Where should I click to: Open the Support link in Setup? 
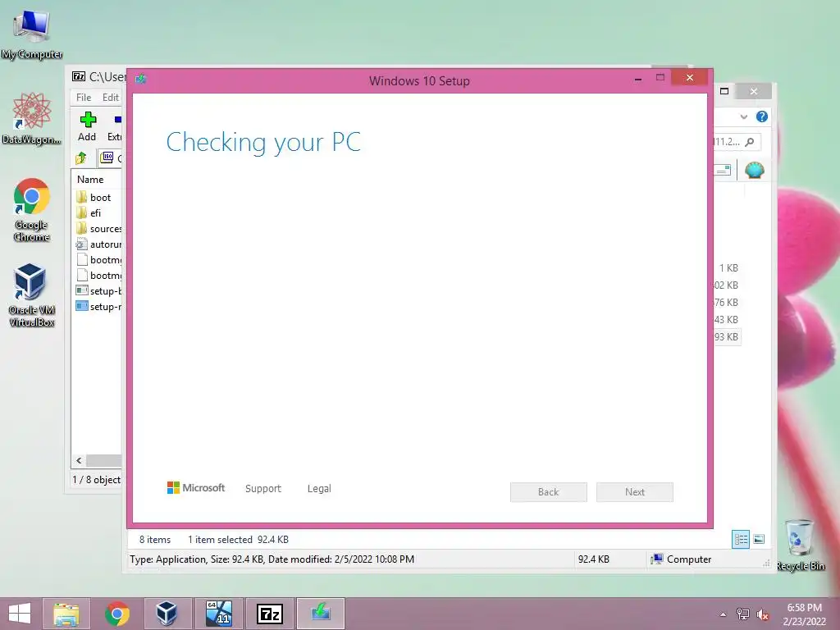click(263, 489)
